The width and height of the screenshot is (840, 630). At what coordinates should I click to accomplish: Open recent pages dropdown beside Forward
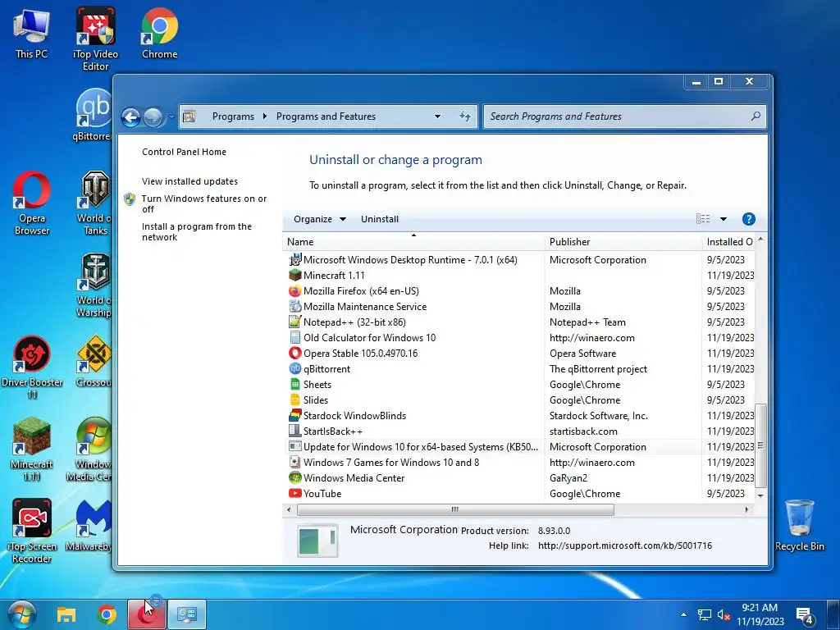171,116
